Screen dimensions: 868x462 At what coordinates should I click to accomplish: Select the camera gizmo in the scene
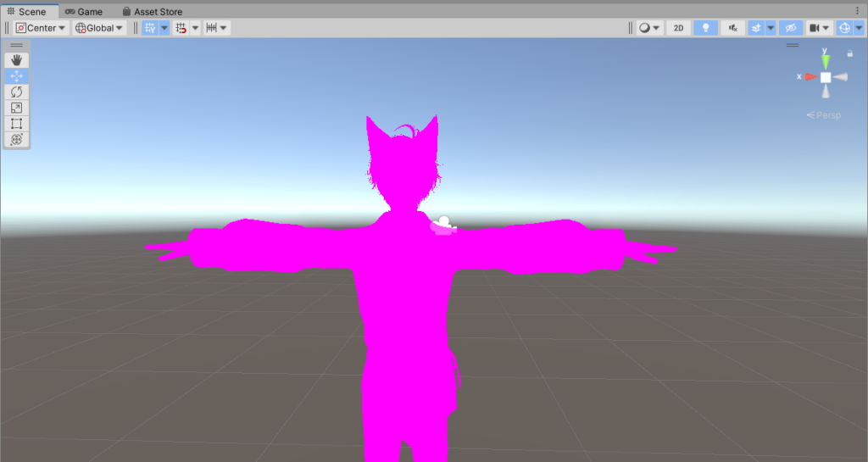[443, 225]
